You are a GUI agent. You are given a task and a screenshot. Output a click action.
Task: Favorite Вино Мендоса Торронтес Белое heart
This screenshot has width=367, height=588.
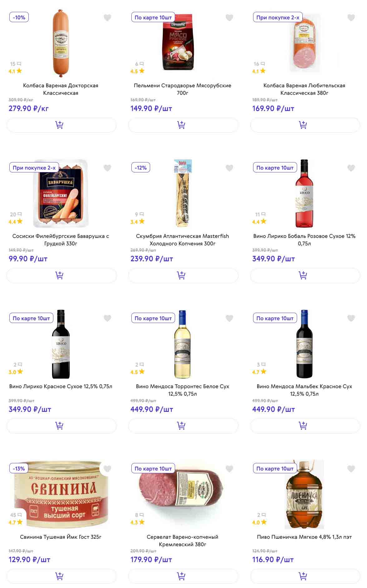point(229,318)
